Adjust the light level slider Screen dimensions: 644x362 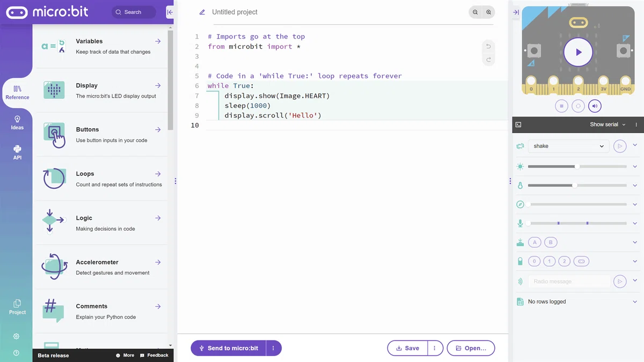pyautogui.click(x=577, y=166)
